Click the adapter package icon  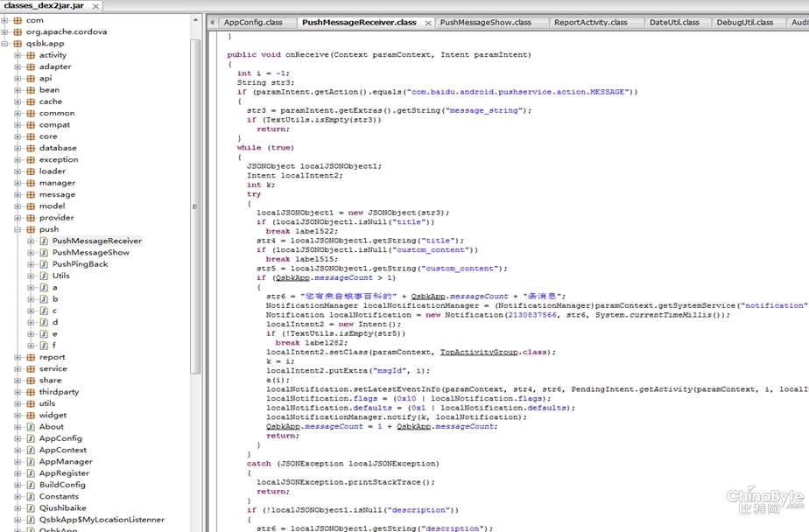pos(31,66)
